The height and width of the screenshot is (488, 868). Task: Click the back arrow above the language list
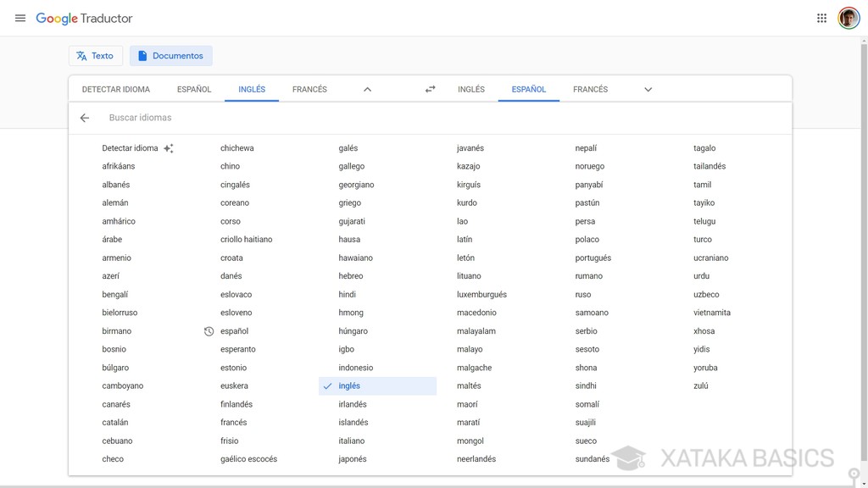coord(84,117)
